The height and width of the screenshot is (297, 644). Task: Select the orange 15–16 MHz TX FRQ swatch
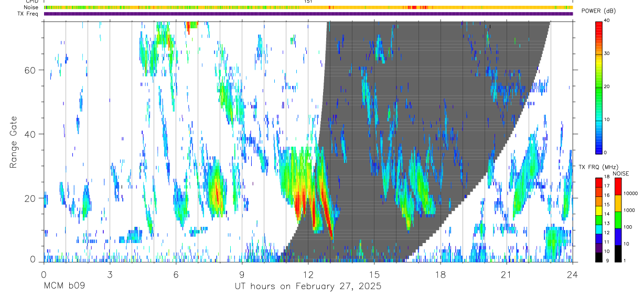[599, 202]
